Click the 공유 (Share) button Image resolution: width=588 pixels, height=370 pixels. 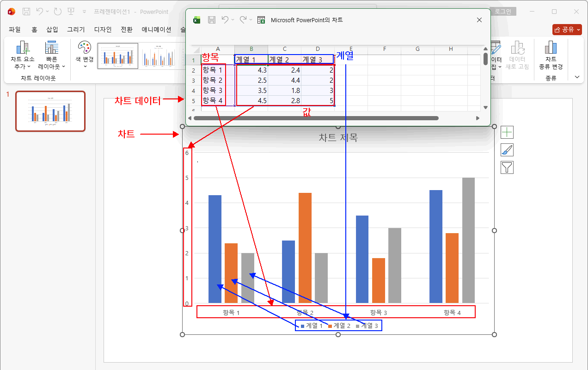[x=567, y=30]
